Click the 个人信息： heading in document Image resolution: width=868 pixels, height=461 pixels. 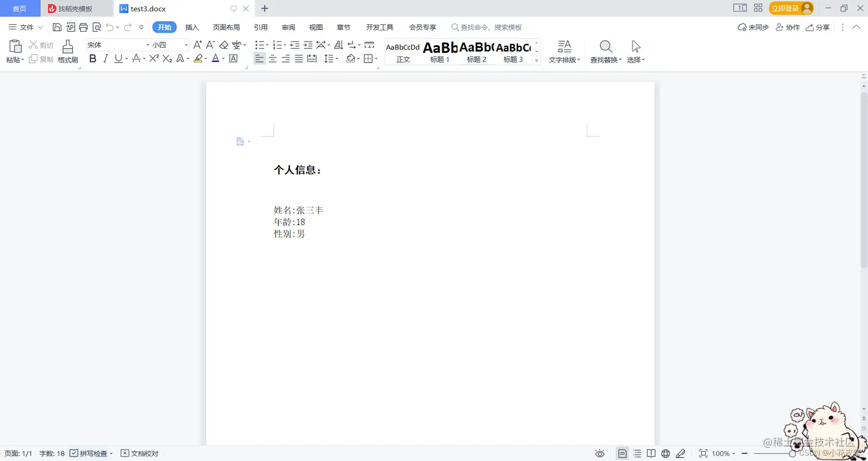[298, 170]
